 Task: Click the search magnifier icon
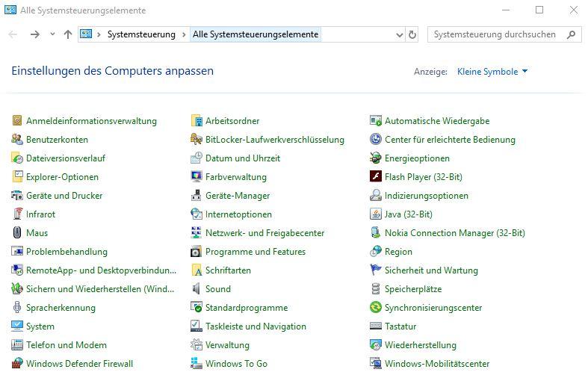571,34
